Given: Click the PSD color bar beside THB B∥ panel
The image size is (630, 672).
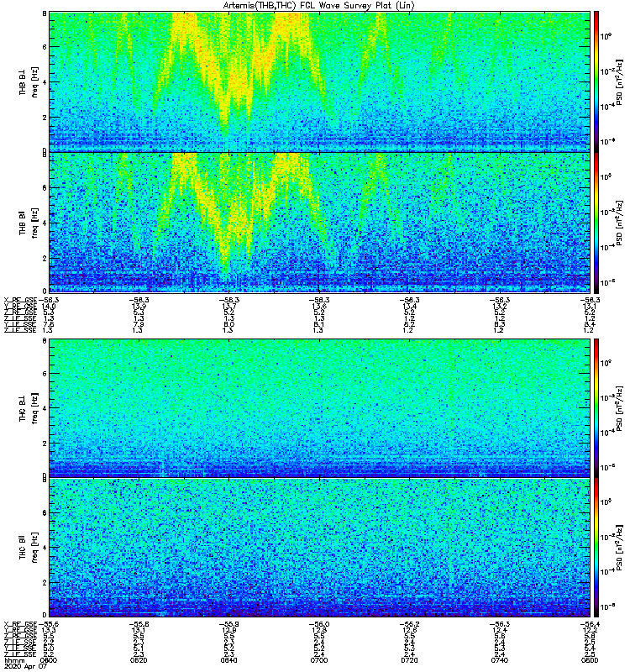Looking at the screenshot, I should (x=596, y=223).
